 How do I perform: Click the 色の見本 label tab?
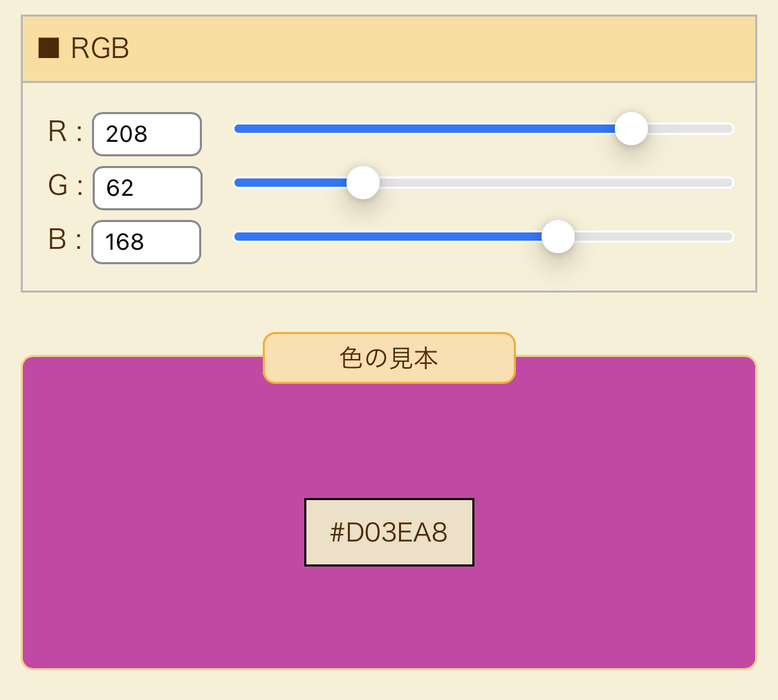pyautogui.click(x=389, y=358)
